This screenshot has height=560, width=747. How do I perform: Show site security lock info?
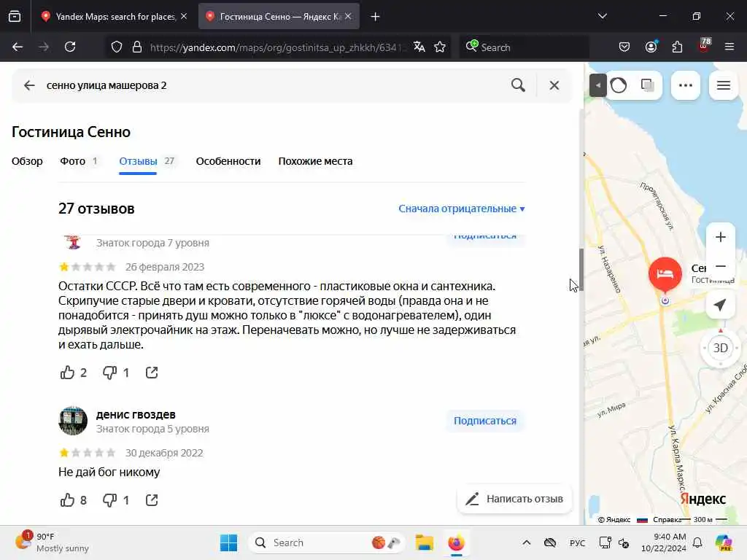[x=137, y=47]
